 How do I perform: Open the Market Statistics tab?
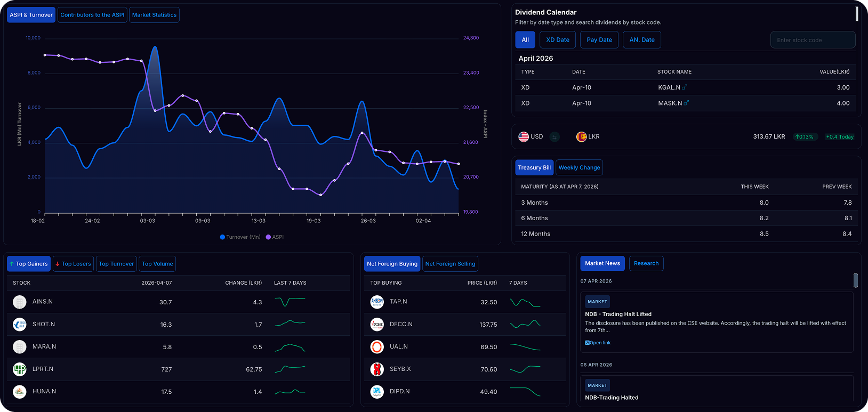pos(154,15)
